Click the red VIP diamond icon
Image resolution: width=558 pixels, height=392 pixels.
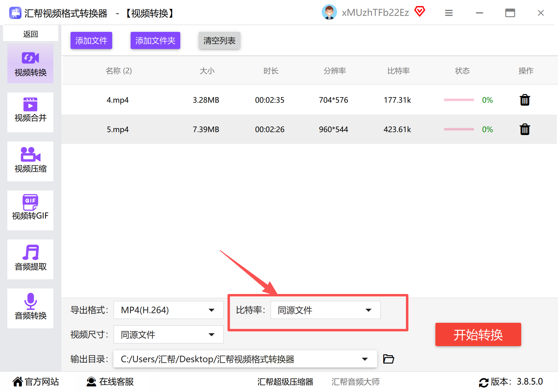tap(420, 12)
